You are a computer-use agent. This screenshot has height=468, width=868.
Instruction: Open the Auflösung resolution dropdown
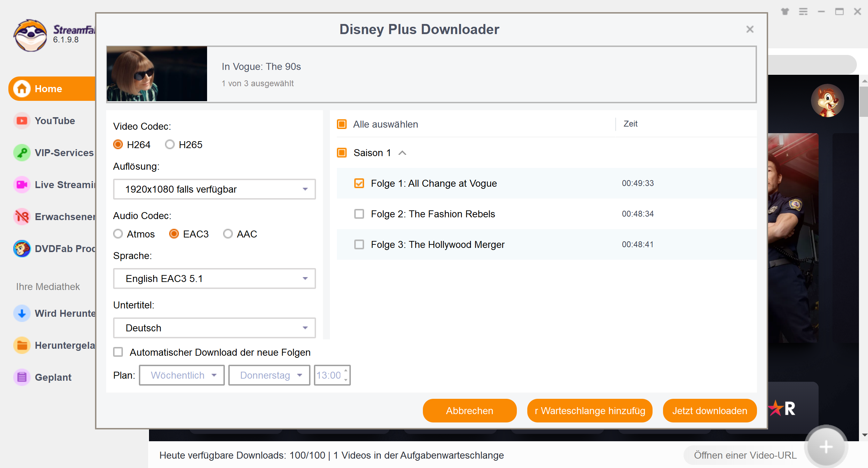pos(214,189)
